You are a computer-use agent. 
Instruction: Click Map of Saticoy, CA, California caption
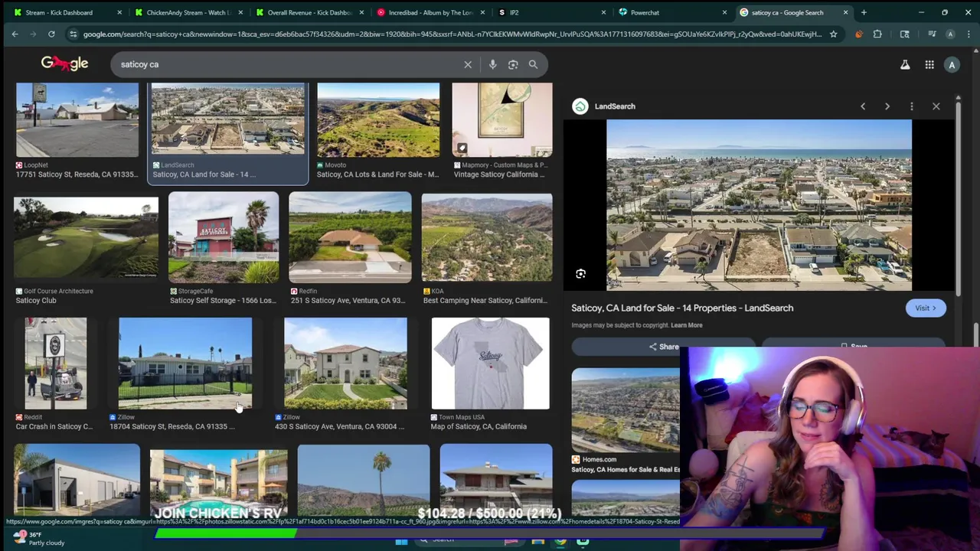point(479,426)
